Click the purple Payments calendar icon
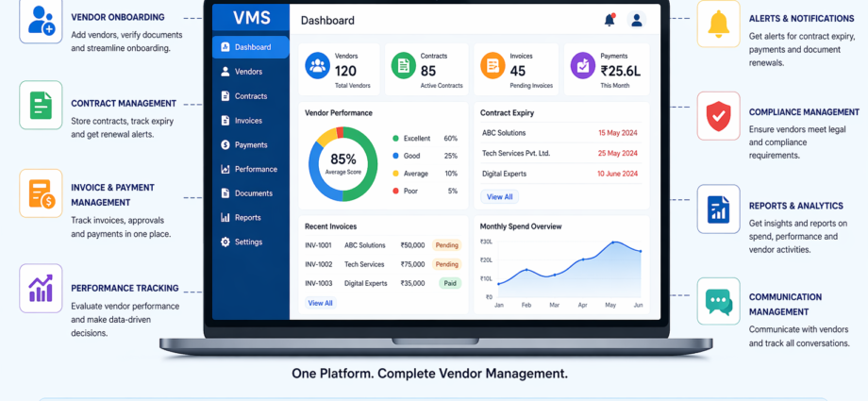 coord(583,66)
